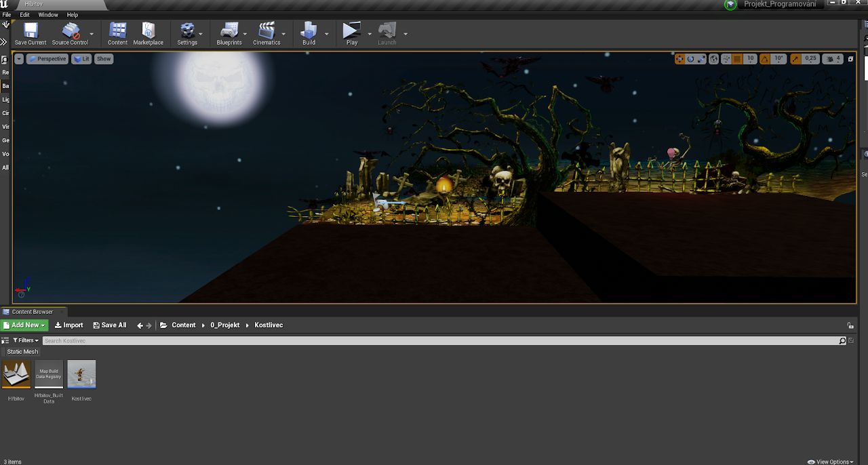Viewport: 868px width, 465px height.
Task: Click the Save All button
Action: coord(110,325)
